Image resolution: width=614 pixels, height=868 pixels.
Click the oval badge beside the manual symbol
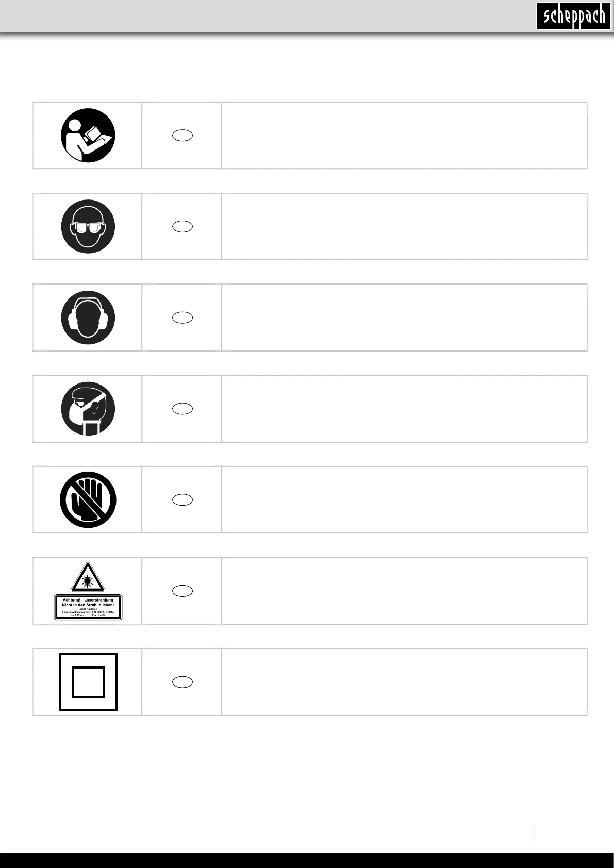click(182, 136)
